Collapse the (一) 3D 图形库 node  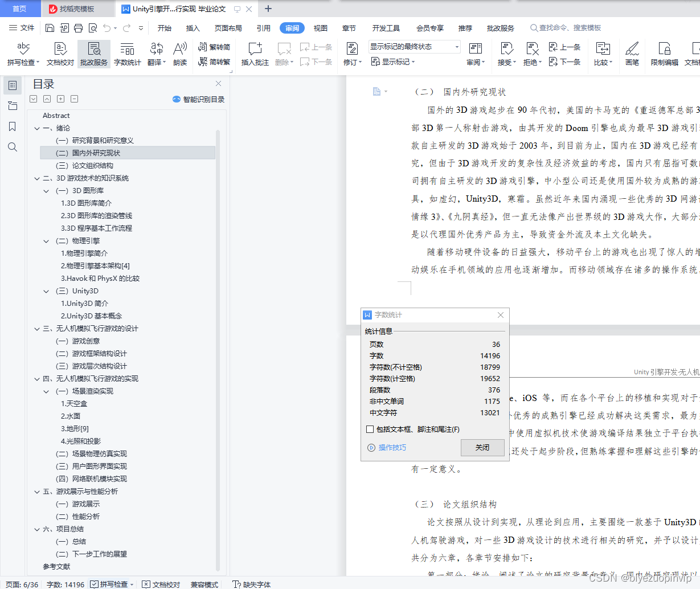47,191
